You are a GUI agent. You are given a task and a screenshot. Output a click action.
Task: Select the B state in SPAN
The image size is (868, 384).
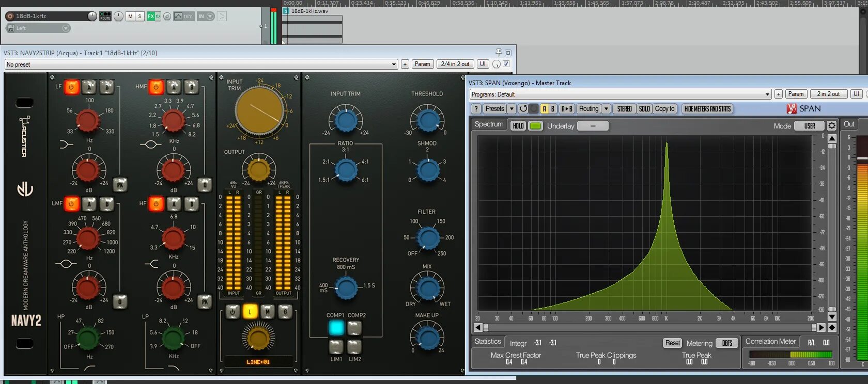click(x=553, y=109)
